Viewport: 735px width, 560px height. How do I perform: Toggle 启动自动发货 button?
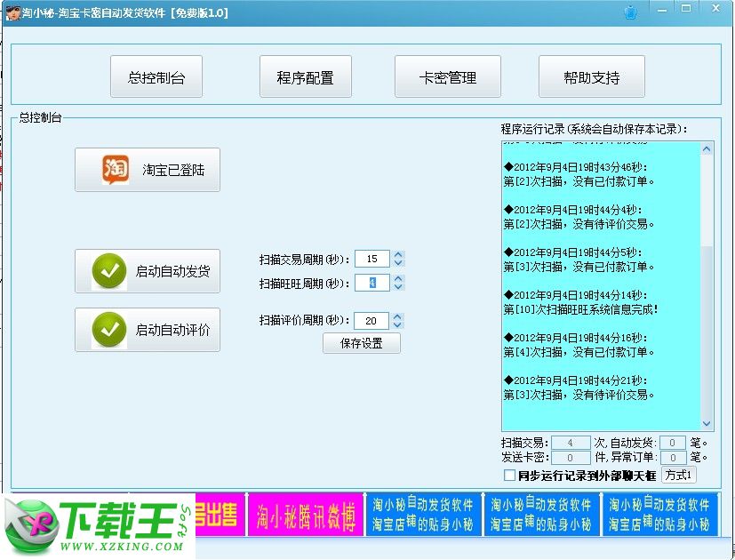point(148,270)
